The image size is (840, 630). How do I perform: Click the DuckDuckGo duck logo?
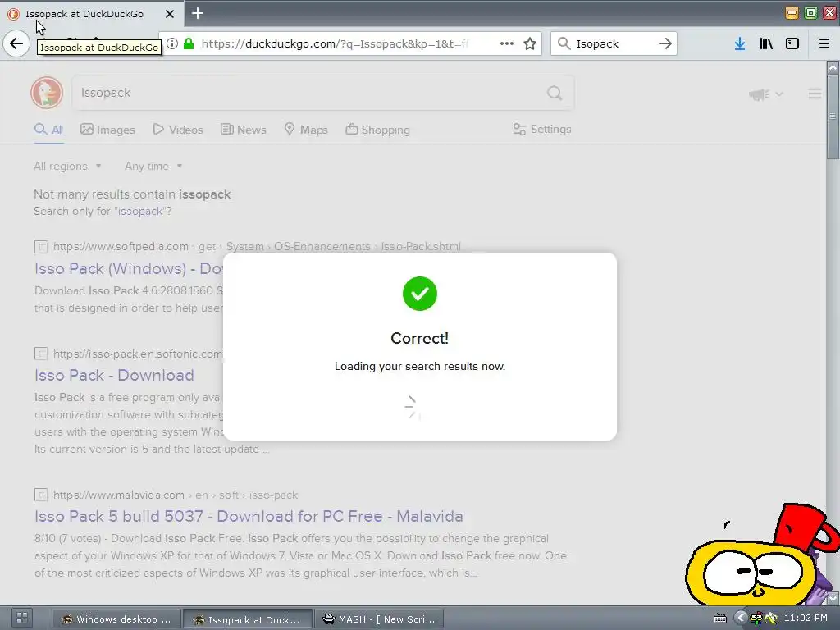47,93
